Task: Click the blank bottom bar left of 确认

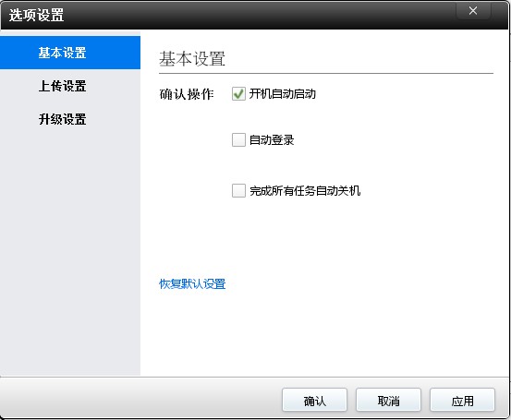Action: tap(140, 399)
